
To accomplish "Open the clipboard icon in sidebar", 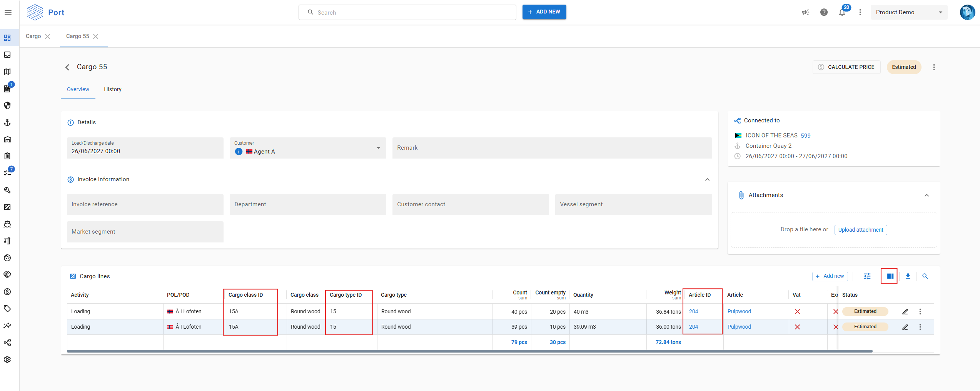I will tap(7, 156).
